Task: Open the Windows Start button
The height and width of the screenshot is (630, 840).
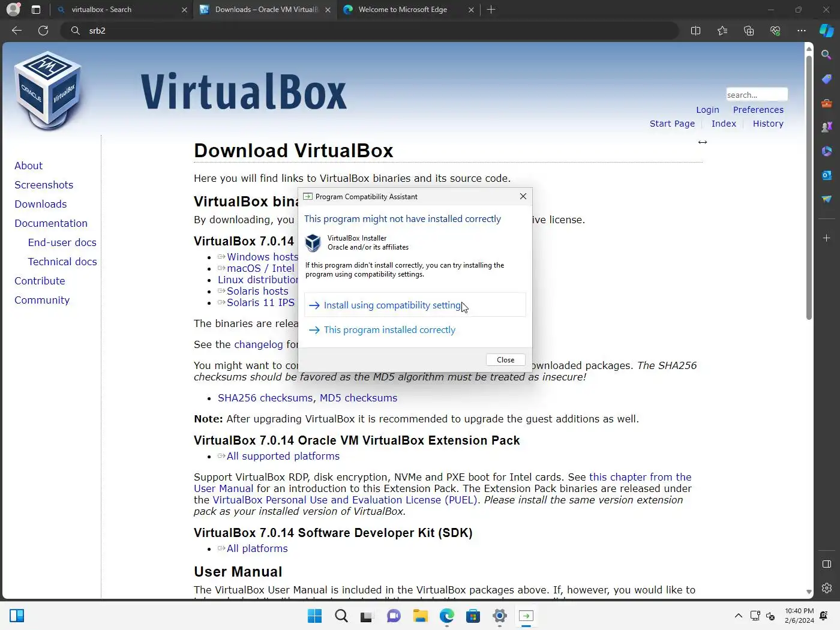Action: click(314, 616)
